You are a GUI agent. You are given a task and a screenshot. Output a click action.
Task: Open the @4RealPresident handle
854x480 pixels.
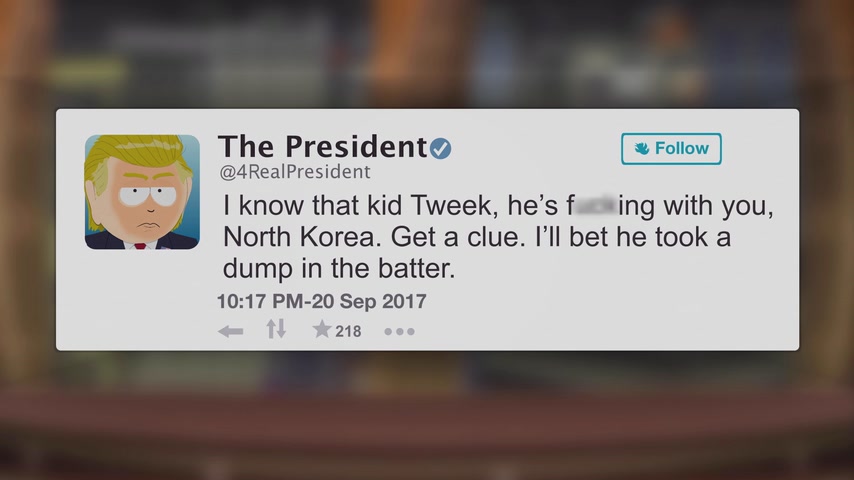tap(295, 172)
